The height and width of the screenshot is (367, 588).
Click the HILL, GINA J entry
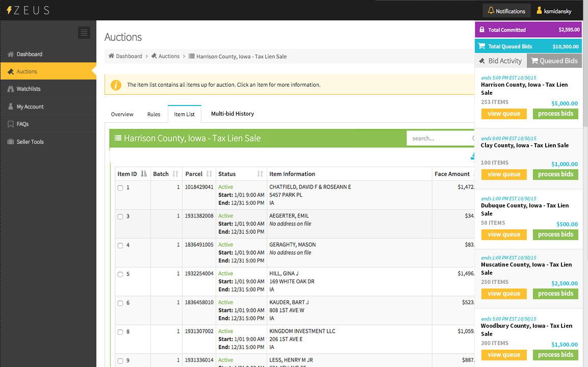(284, 273)
